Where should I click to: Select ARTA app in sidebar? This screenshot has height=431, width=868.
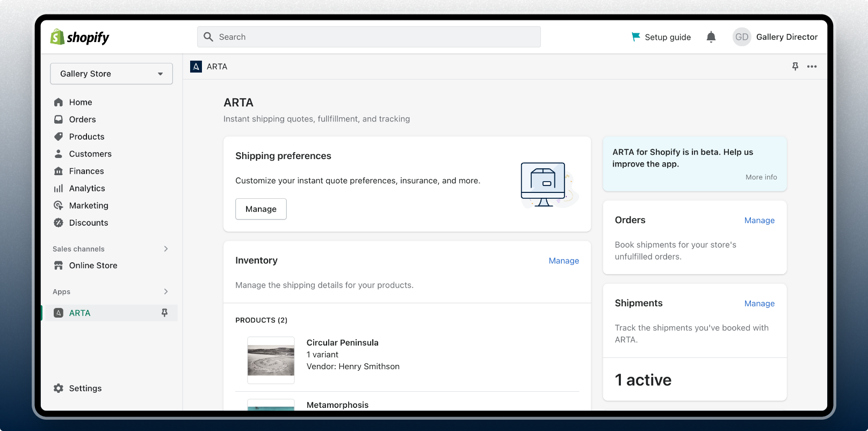[x=79, y=313]
